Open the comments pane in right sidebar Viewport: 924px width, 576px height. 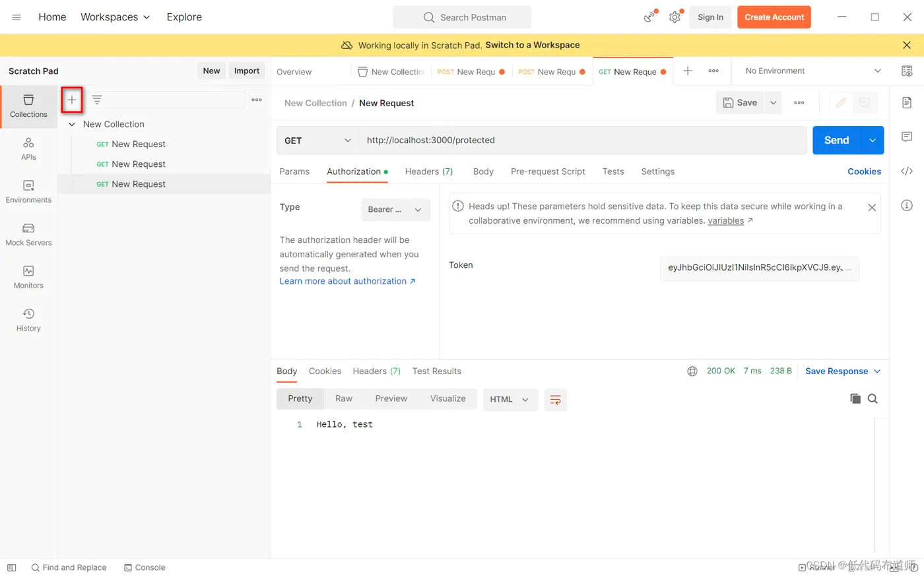click(907, 137)
